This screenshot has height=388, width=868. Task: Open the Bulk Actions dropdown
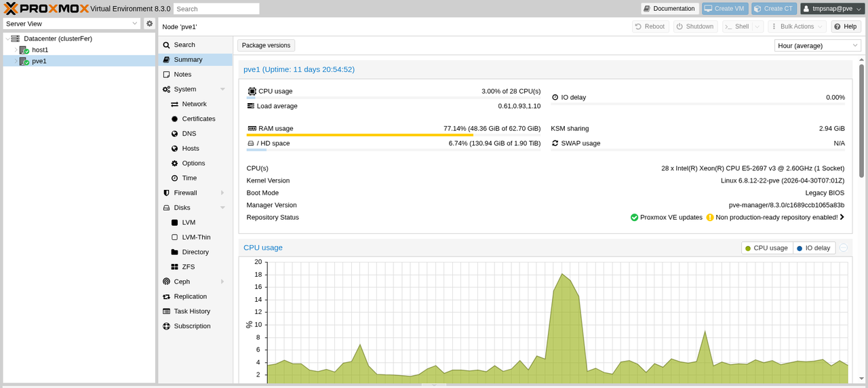[x=797, y=26]
